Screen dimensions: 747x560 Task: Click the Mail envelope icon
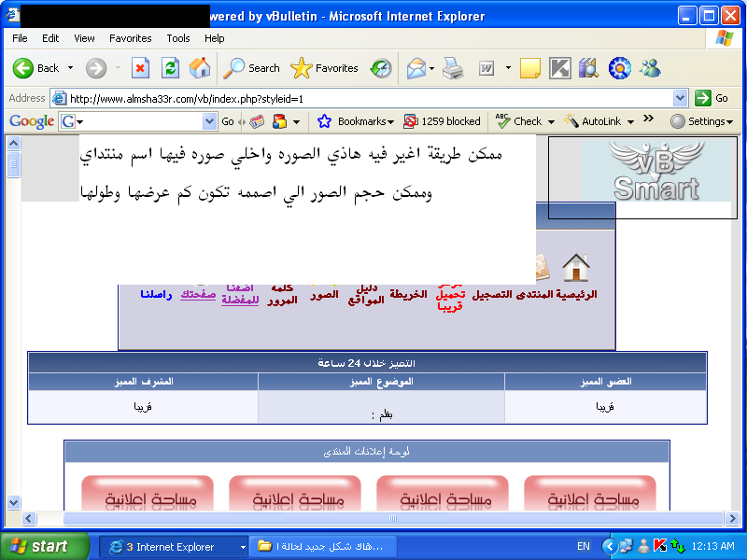pyautogui.click(x=416, y=68)
